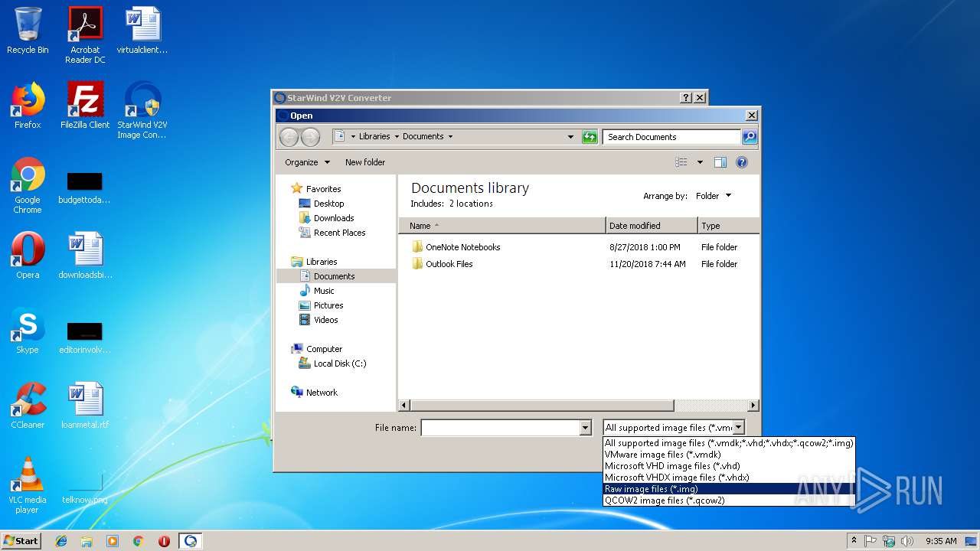Open the Opera desktop shortcut
The image size is (980, 551).
(x=28, y=256)
